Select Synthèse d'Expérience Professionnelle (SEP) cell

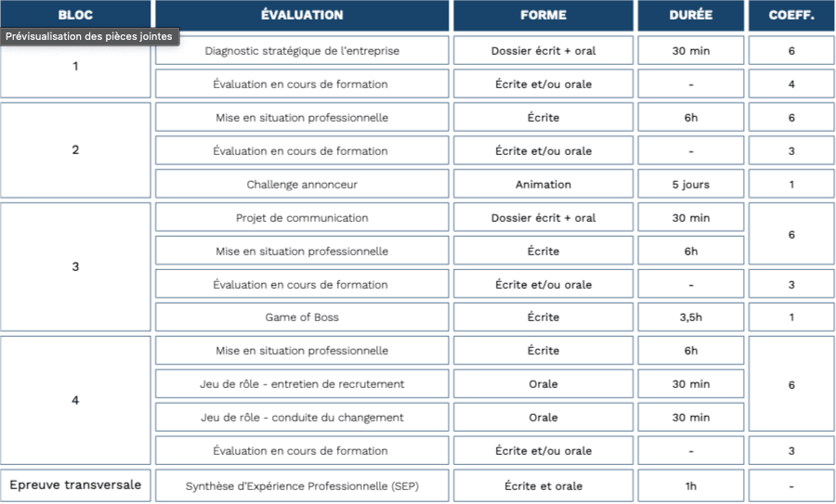pyautogui.click(x=302, y=485)
